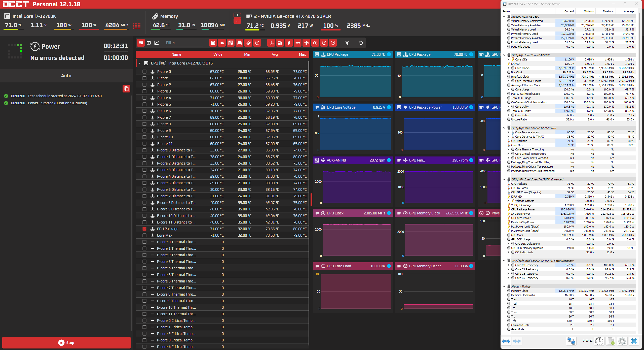The height and width of the screenshot is (350, 644).
Task: Expand Core Effective Clocks row in HWiNFO
Action: [x=508, y=81]
